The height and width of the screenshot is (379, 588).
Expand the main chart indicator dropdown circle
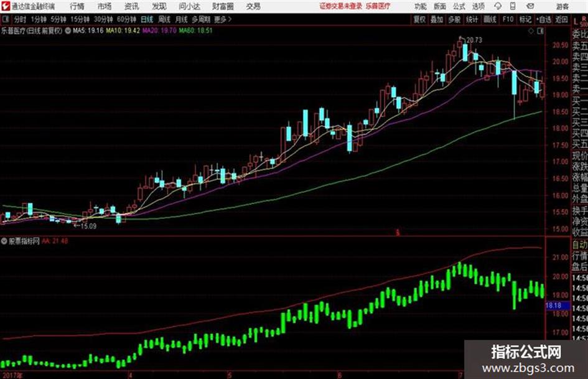tap(68, 30)
